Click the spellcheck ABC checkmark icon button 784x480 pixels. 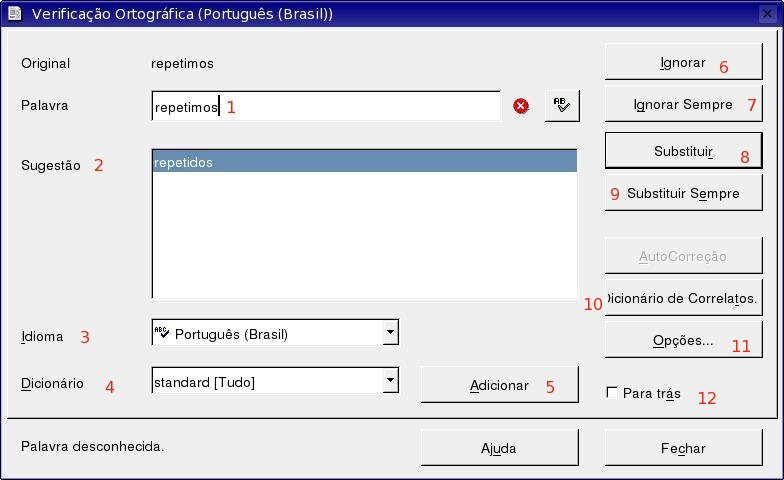point(562,106)
